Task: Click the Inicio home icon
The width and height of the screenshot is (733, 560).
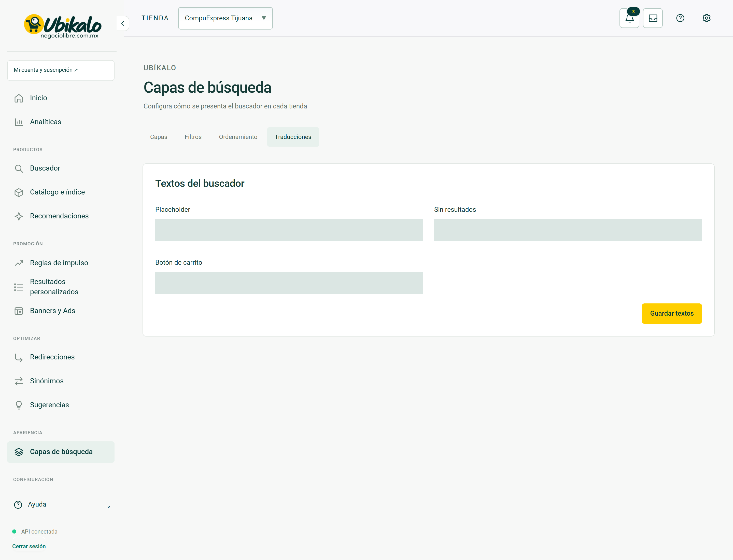Action: [x=19, y=98]
